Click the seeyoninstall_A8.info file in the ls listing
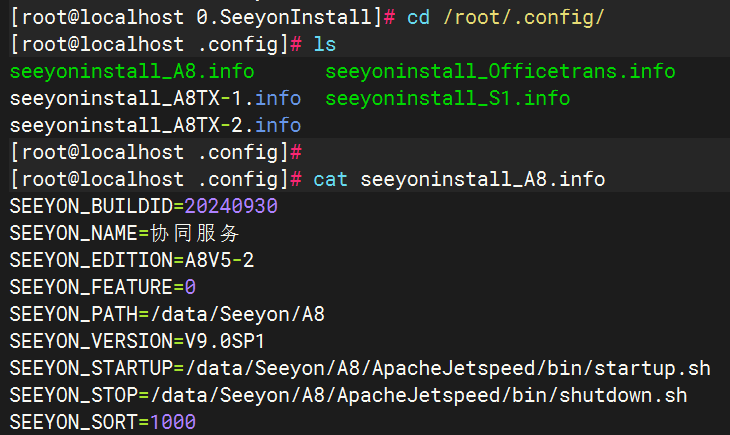730x435 pixels. tap(131, 72)
